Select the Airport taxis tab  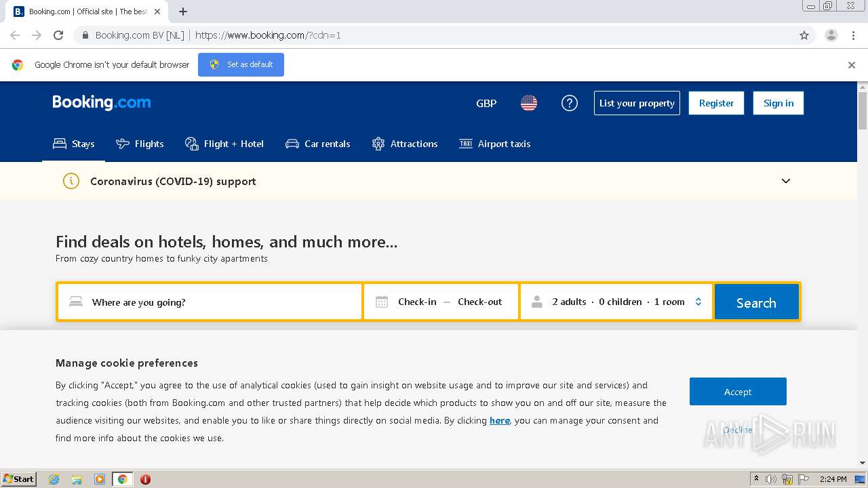(x=495, y=144)
